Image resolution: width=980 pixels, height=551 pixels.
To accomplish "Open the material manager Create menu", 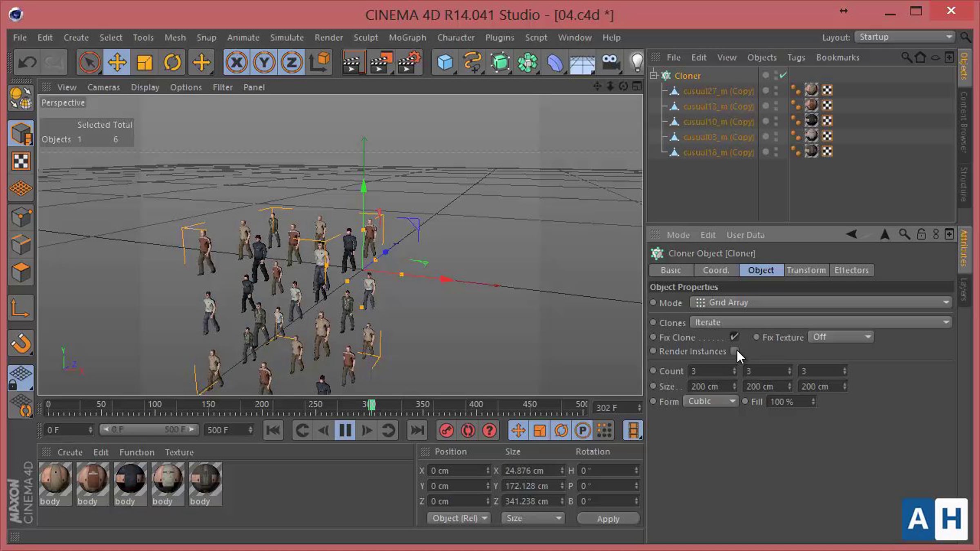I will tap(70, 452).
